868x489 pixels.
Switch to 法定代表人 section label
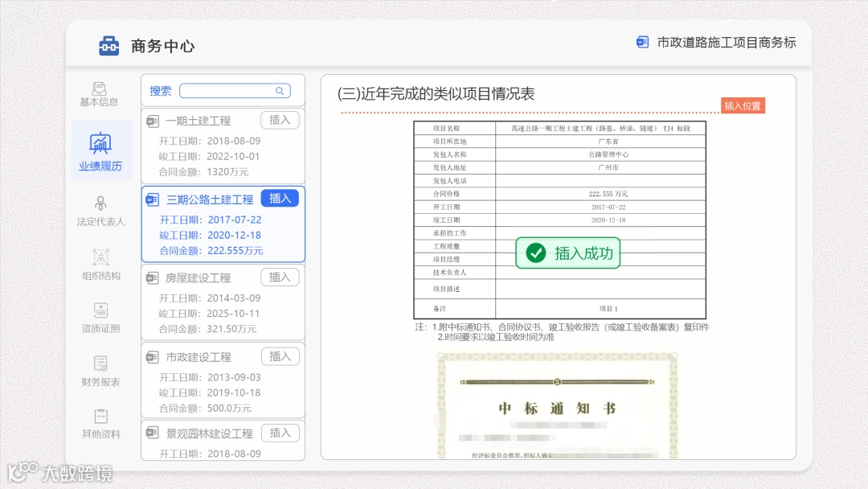[100, 221]
